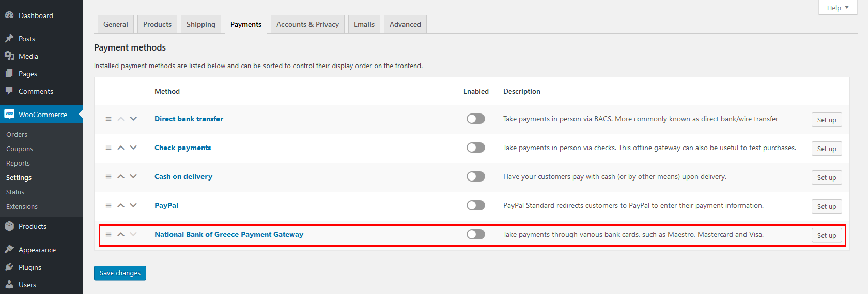The image size is (868, 294).
Task: Click the Comments speech bubble icon
Action: [9, 91]
